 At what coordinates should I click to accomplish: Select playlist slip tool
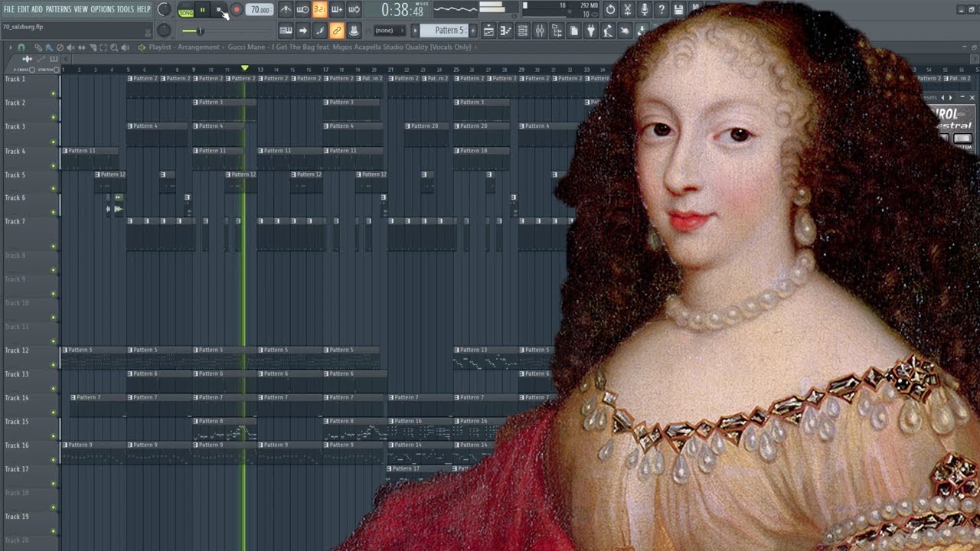click(81, 47)
